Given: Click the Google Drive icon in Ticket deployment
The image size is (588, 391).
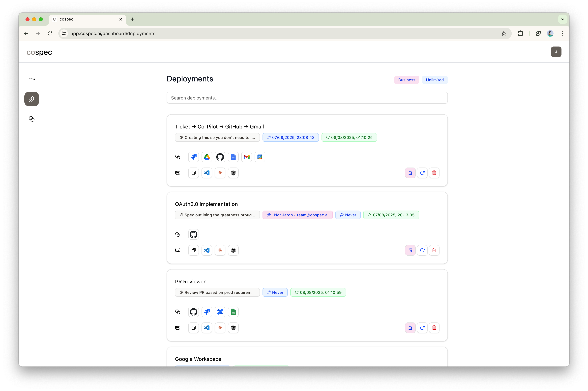Looking at the screenshot, I should click(207, 157).
